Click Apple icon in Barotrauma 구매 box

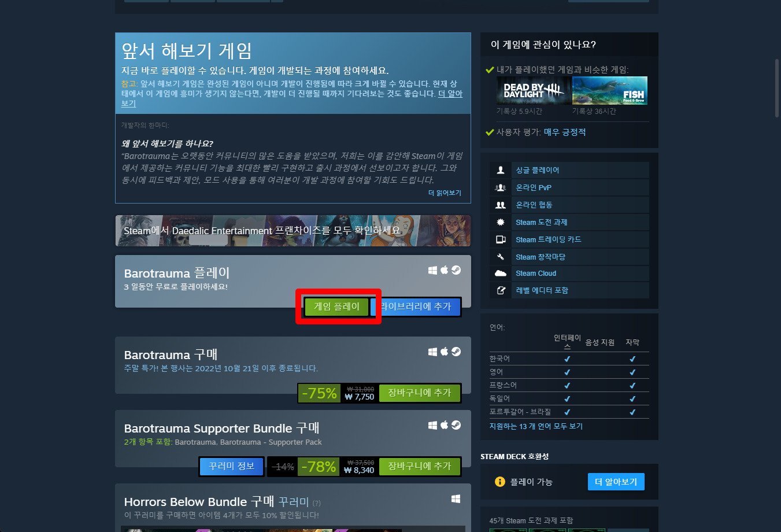pos(445,352)
